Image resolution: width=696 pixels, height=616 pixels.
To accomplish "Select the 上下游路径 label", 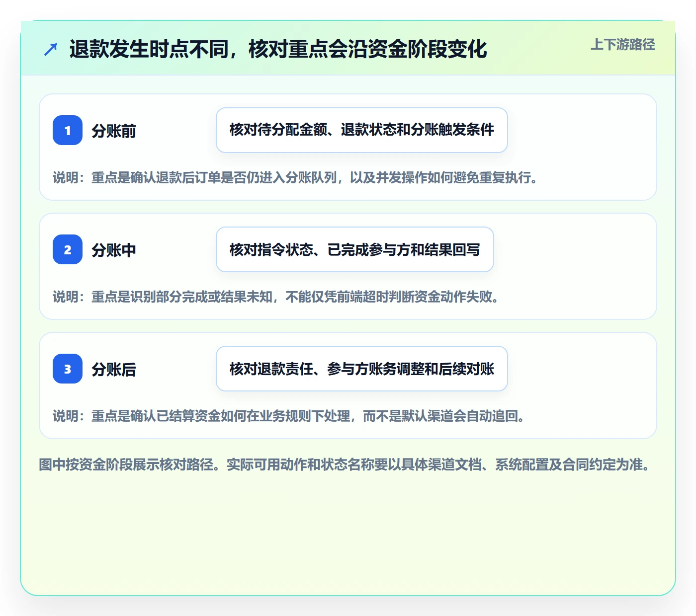I will click(x=623, y=45).
